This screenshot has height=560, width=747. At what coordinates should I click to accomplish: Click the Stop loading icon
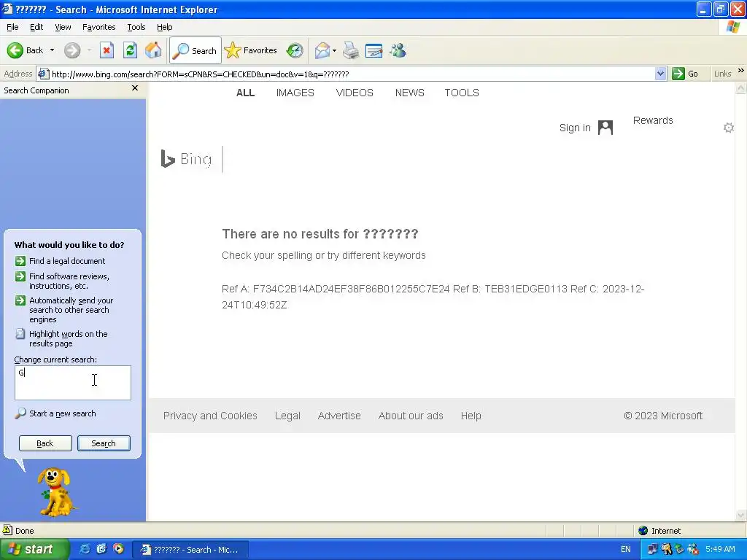107,50
